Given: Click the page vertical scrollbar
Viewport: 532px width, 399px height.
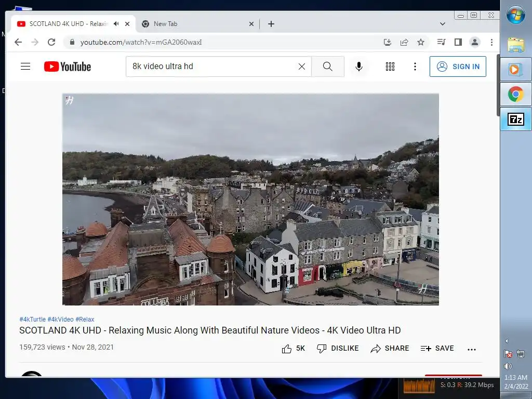Looking at the screenshot, I should coord(498,85).
